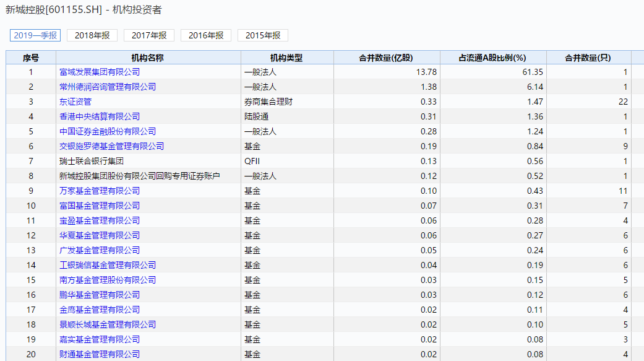644x361 pixels.
Task: Open 鹏华基金管理有限公司 link
Action: [100, 295]
